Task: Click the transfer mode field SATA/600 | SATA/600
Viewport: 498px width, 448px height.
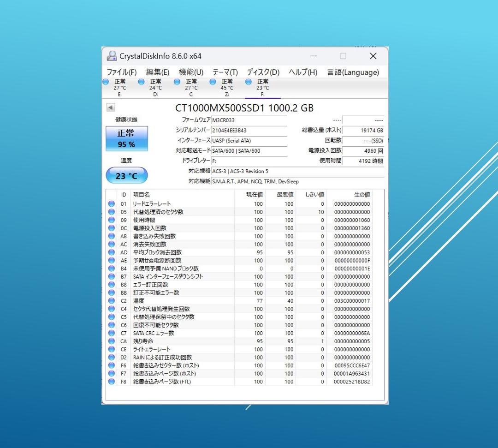Action: click(x=249, y=150)
